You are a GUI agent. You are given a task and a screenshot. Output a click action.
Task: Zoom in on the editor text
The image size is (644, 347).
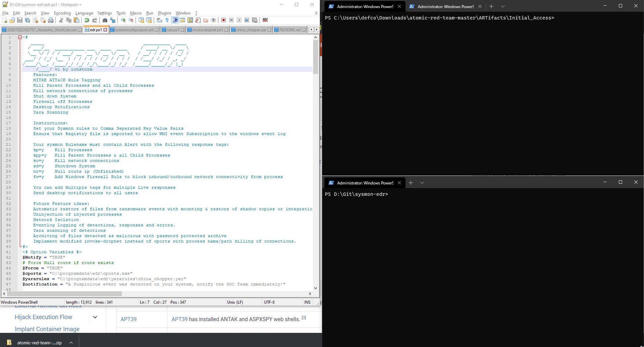click(x=123, y=20)
